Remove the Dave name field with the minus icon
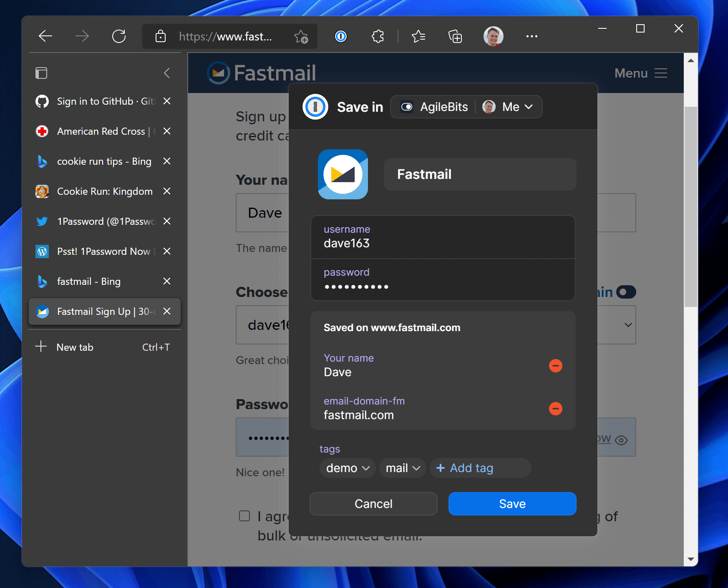Viewport: 728px width, 588px height. pyautogui.click(x=555, y=366)
